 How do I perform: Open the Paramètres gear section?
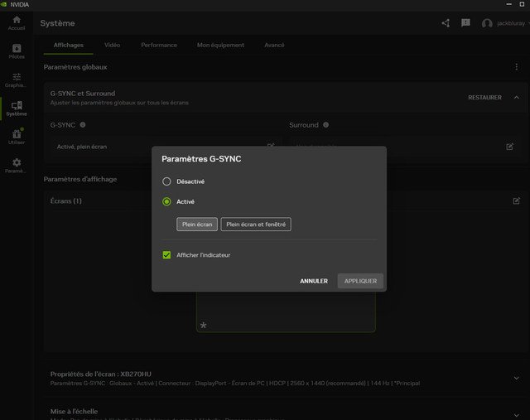point(17,166)
